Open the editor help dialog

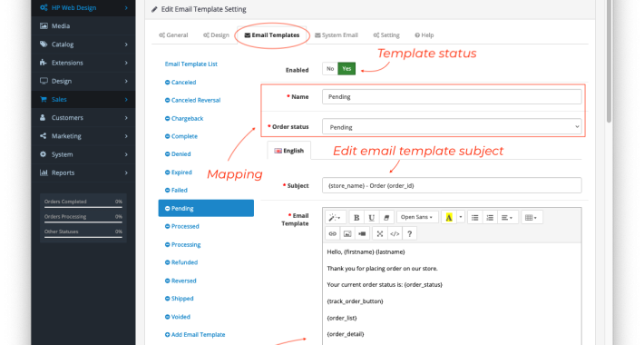point(409,233)
